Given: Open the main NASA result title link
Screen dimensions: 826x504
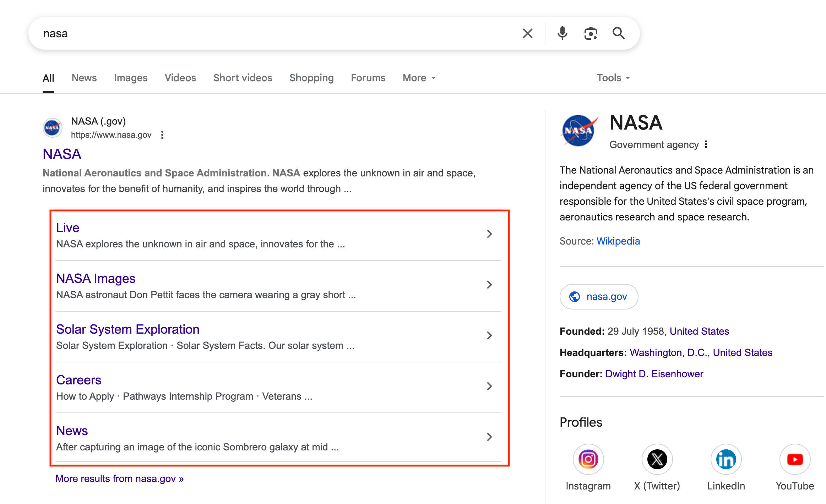Looking at the screenshot, I should click(62, 154).
